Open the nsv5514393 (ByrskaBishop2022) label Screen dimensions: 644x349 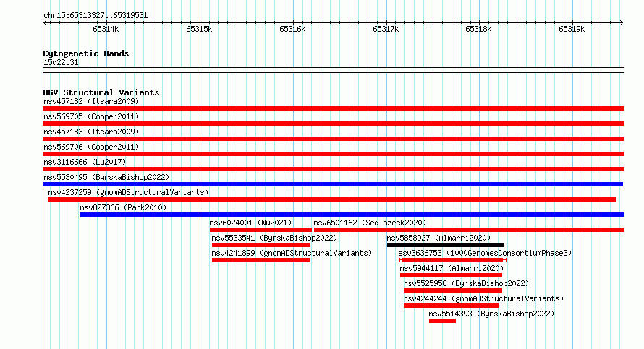[x=491, y=314]
